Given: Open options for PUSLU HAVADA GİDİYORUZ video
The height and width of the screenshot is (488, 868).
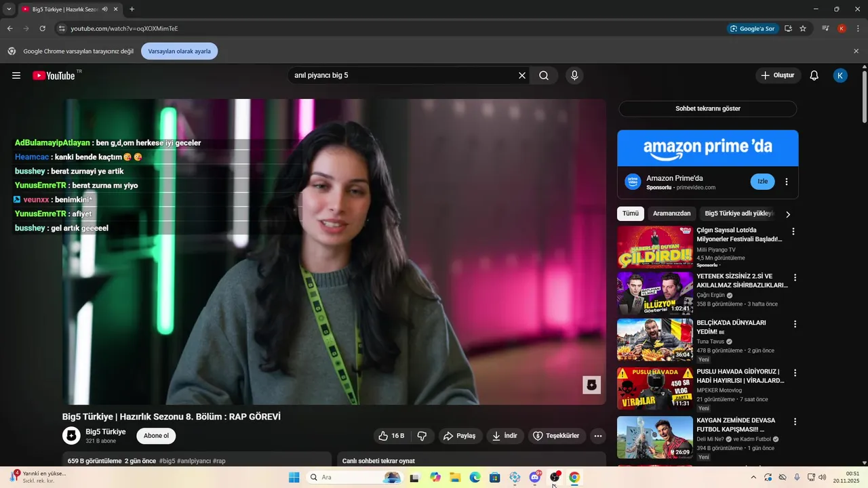Looking at the screenshot, I should [795, 373].
